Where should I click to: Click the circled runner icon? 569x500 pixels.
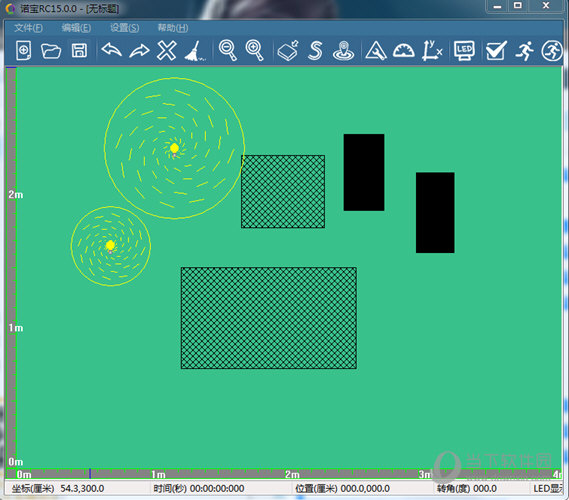552,50
